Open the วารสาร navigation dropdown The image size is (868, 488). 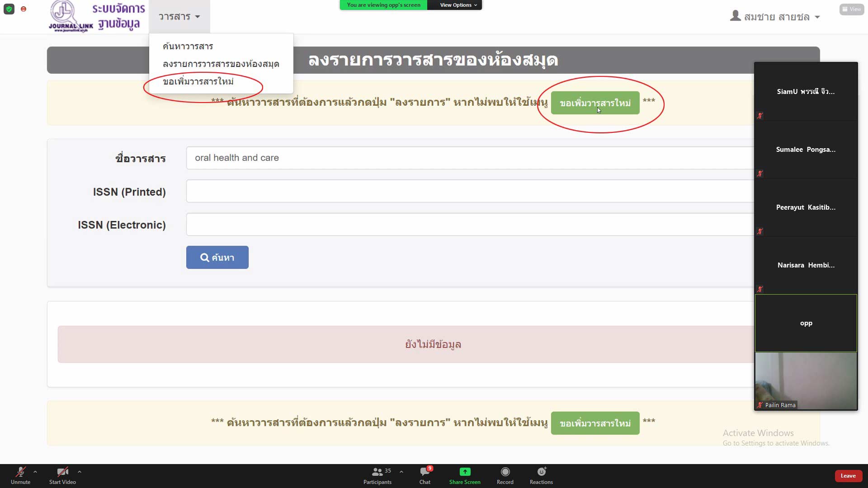coord(179,17)
